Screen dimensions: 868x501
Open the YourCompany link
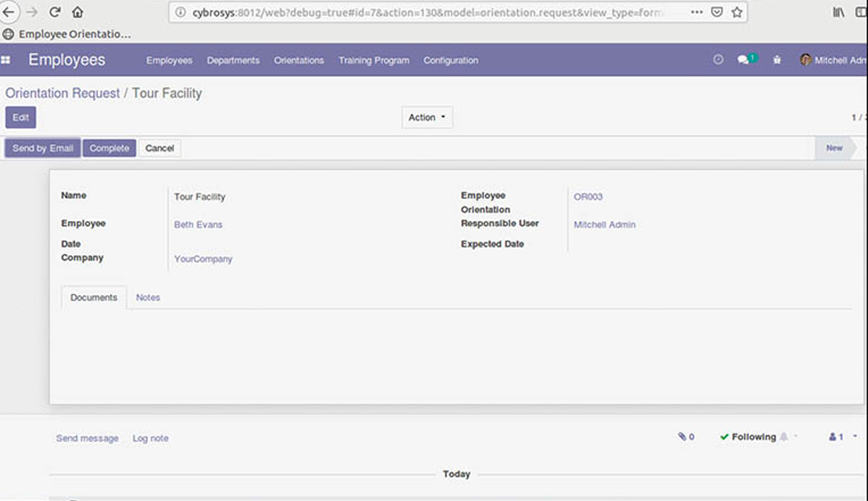coord(203,259)
